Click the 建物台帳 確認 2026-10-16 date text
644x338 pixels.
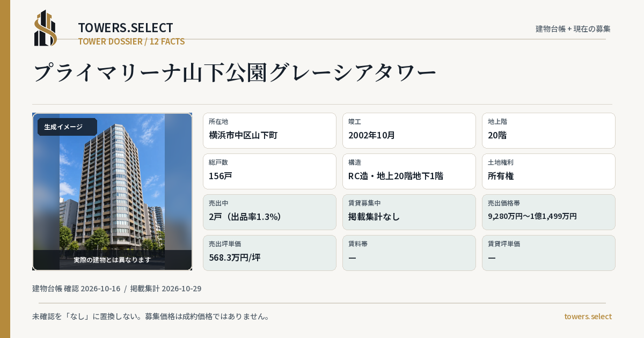(x=76, y=289)
